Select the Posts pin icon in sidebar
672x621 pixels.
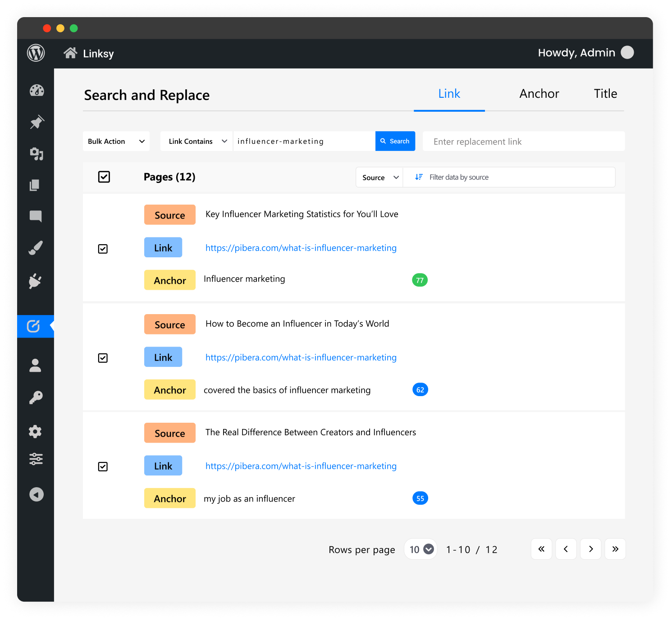click(36, 122)
